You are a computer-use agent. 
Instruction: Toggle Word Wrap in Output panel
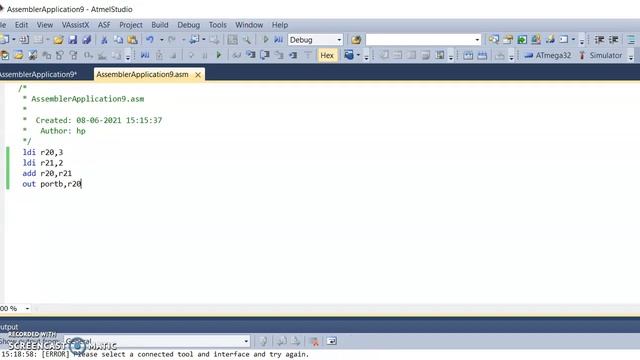pyautogui.click(x=331, y=341)
